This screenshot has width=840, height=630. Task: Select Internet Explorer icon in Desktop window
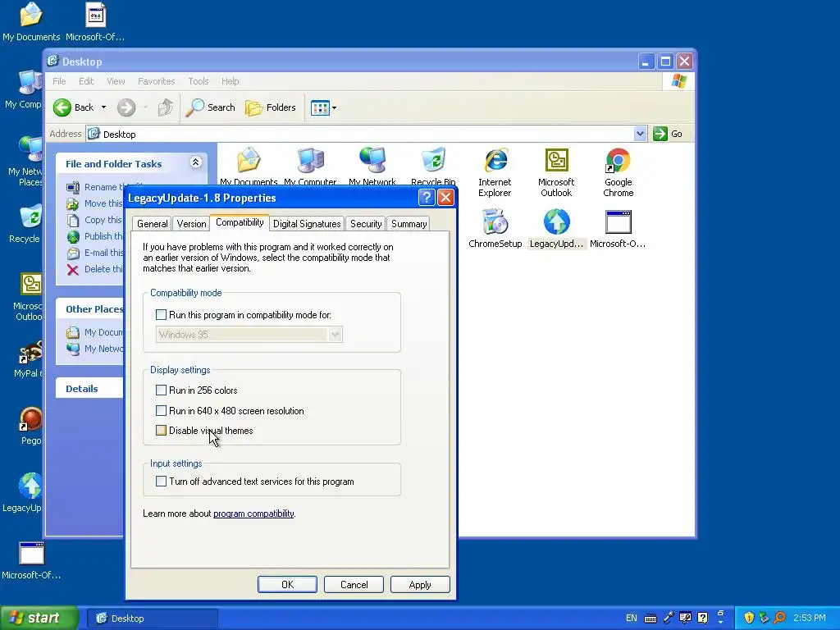[x=495, y=172]
